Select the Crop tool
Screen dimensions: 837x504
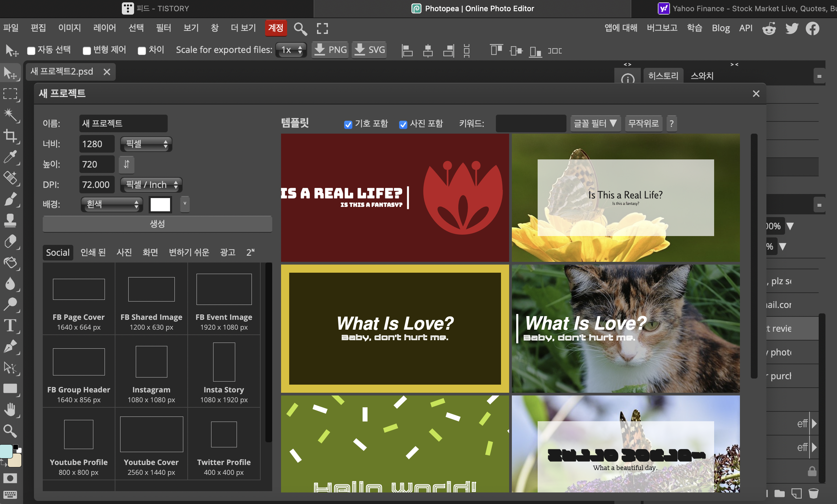click(x=10, y=136)
